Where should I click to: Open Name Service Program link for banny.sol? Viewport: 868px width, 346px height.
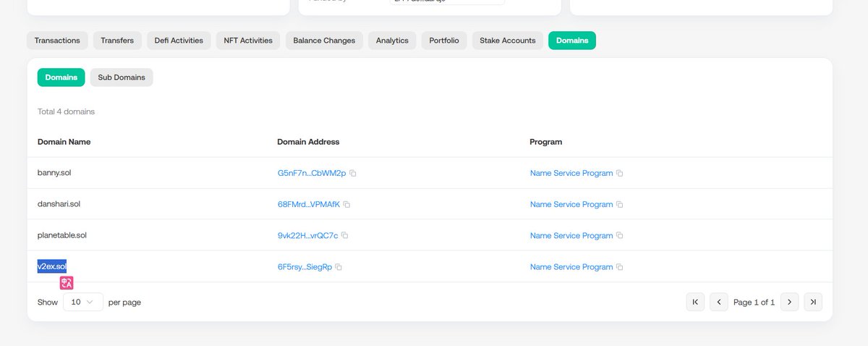click(571, 174)
